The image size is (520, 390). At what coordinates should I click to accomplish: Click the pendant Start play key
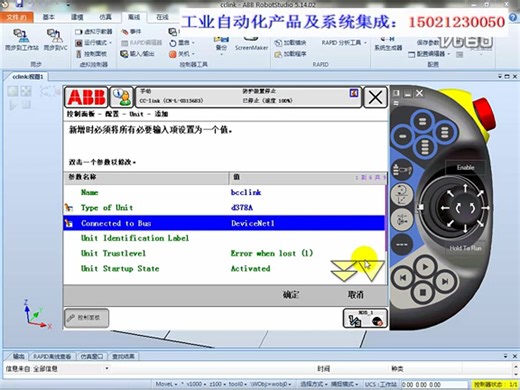[425, 267]
